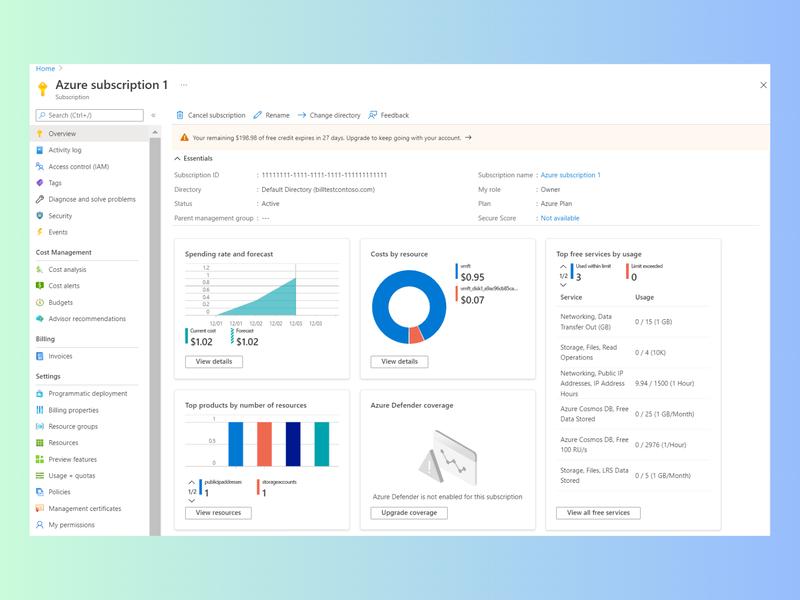Open the Events lightning icon
This screenshot has height=600, width=800.
click(40, 232)
